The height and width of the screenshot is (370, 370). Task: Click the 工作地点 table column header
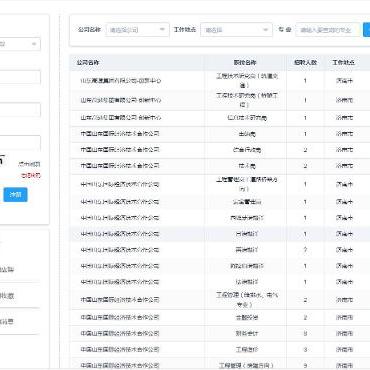pyautogui.click(x=344, y=62)
